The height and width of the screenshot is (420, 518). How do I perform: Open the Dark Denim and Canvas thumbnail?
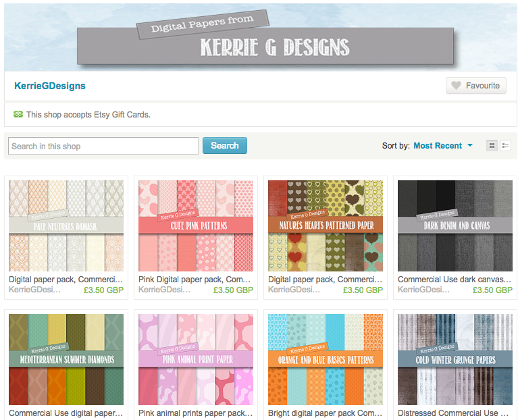(455, 226)
